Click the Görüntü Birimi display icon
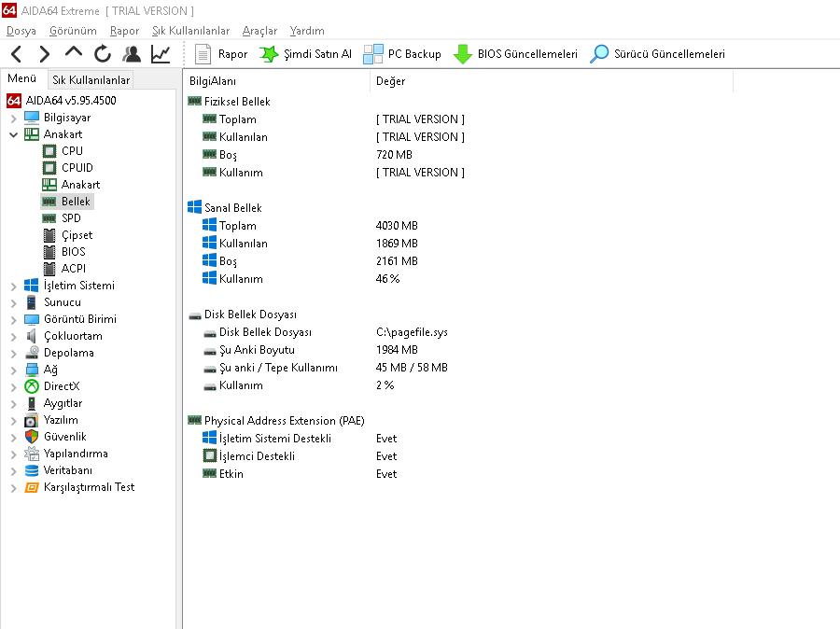The width and height of the screenshot is (840, 629). point(32,319)
